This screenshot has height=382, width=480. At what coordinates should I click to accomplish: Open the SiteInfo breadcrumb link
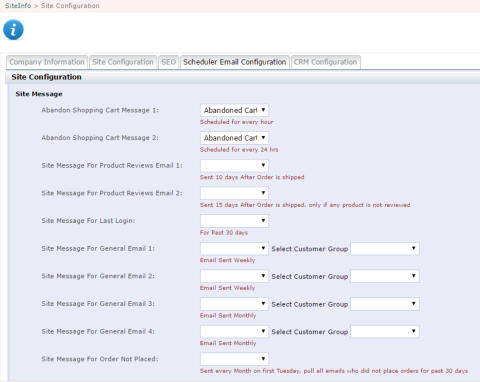tap(18, 6)
